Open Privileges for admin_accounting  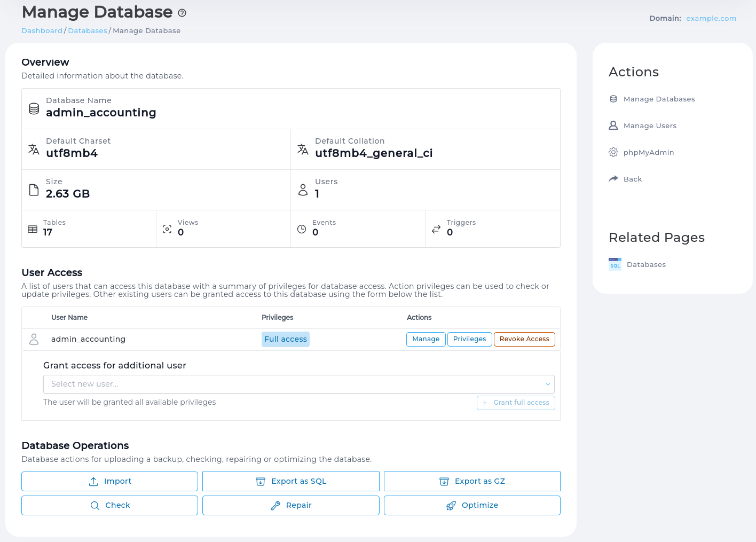click(469, 339)
